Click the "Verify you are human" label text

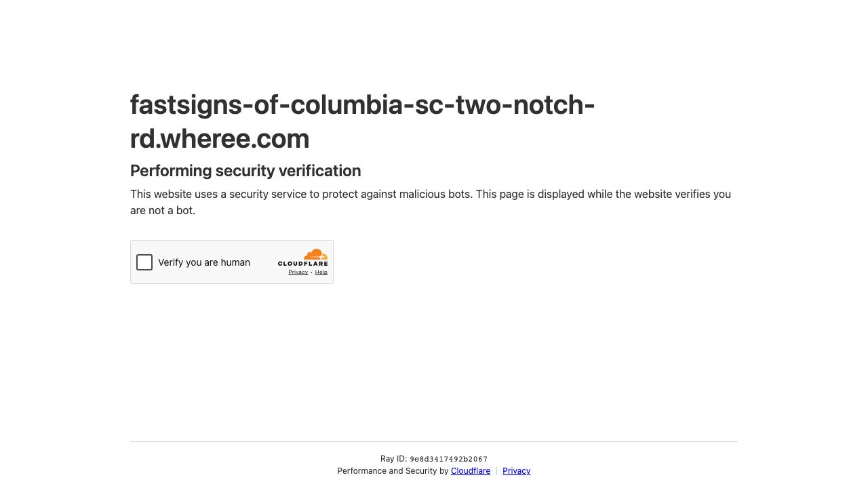pyautogui.click(x=204, y=262)
